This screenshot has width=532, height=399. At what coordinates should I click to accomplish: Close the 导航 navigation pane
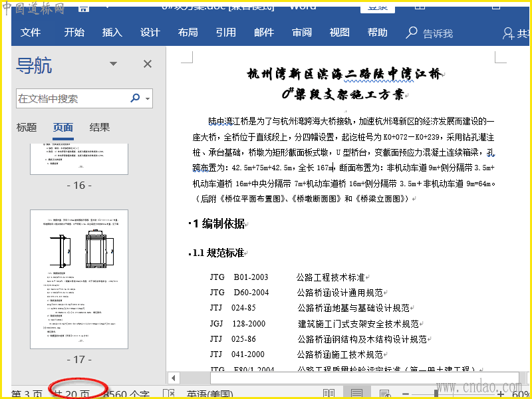pyautogui.click(x=148, y=64)
